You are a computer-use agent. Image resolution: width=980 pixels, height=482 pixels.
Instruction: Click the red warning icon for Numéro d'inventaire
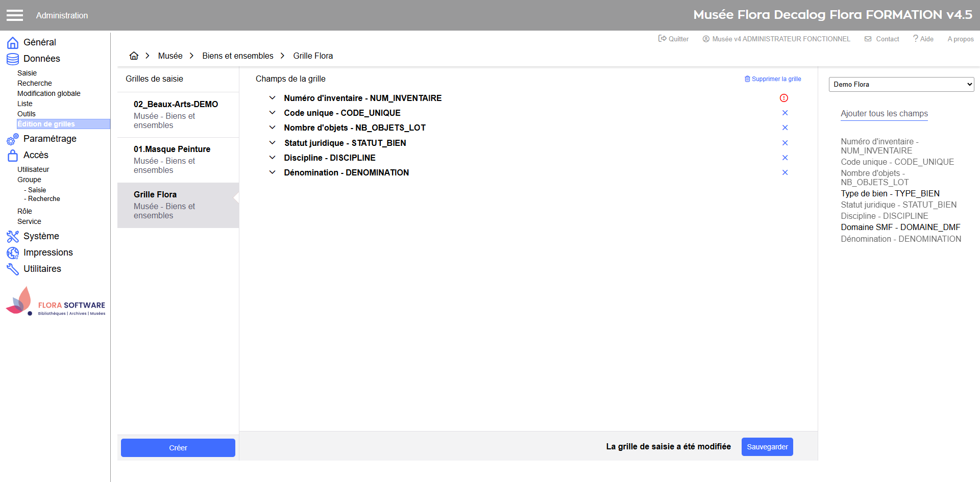[784, 98]
